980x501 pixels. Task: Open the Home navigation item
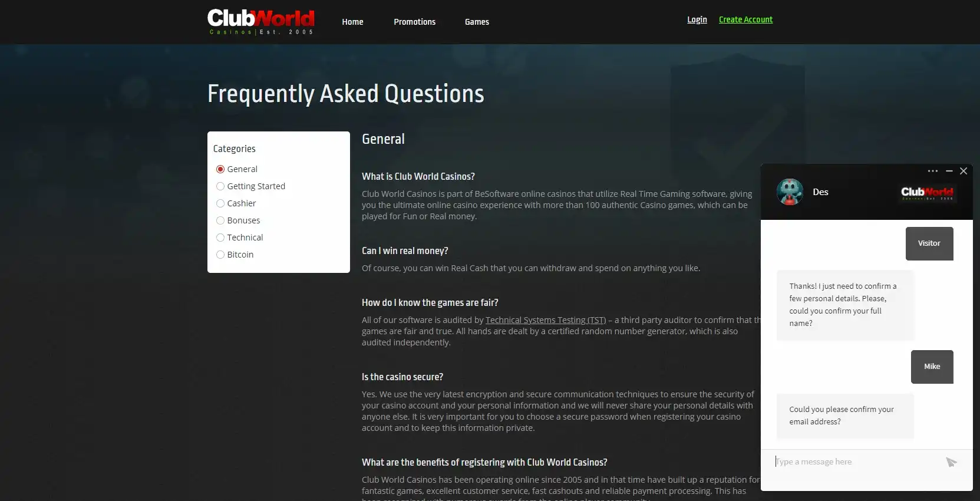click(x=352, y=22)
